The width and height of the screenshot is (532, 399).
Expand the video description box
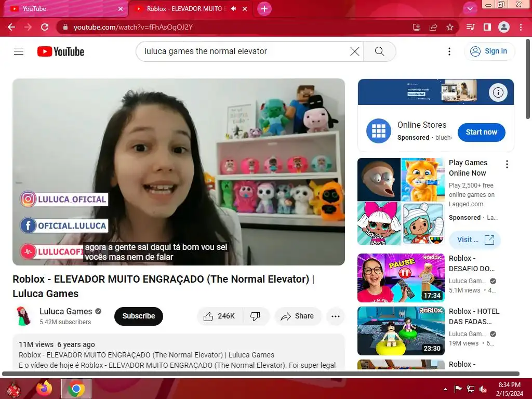point(179,352)
